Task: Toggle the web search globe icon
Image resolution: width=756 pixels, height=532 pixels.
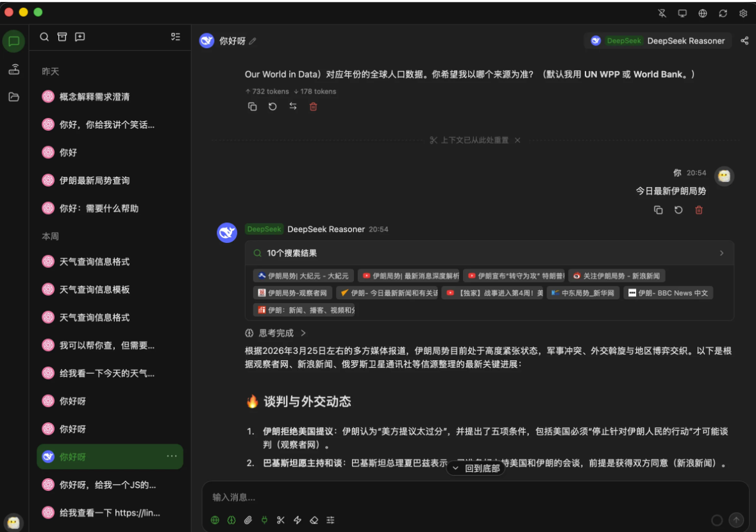Action: [x=214, y=520]
